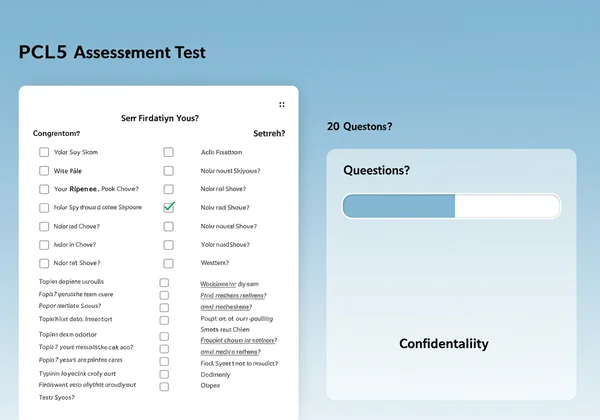Check the 'Yolar Soy Skom' checkbox
Image resolution: width=600 pixels, height=420 pixels.
(44, 152)
